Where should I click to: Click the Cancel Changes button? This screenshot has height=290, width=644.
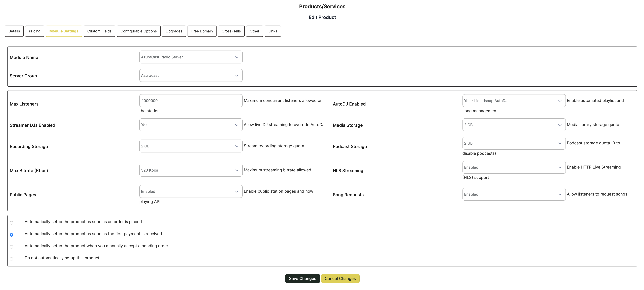[x=340, y=279]
